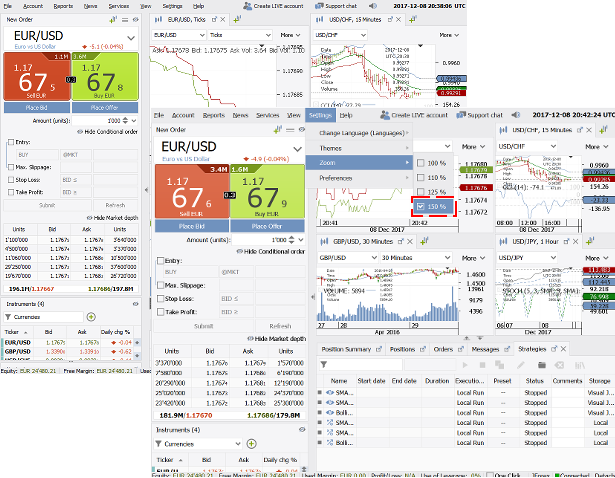Image resolution: width=615 pixels, height=478 pixels.
Task: Add an instrument with front green plus icon
Action: point(251,444)
